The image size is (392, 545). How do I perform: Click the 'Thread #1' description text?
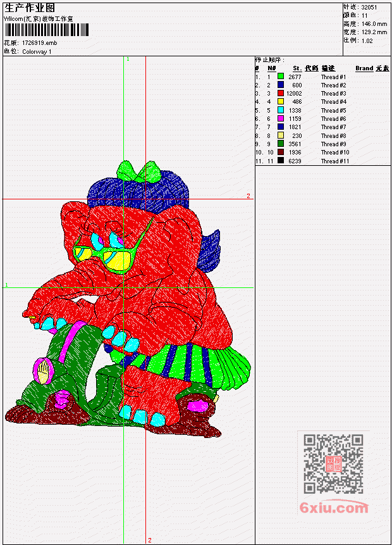pos(333,77)
